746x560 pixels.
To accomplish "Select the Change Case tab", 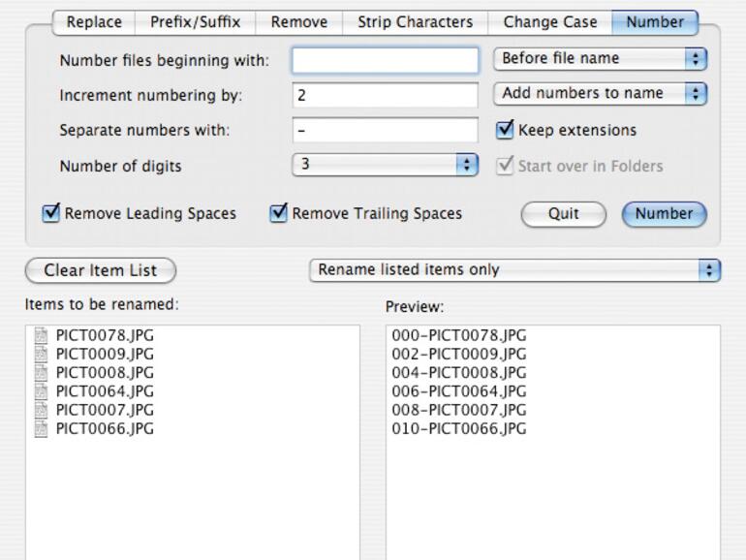I will coord(550,22).
